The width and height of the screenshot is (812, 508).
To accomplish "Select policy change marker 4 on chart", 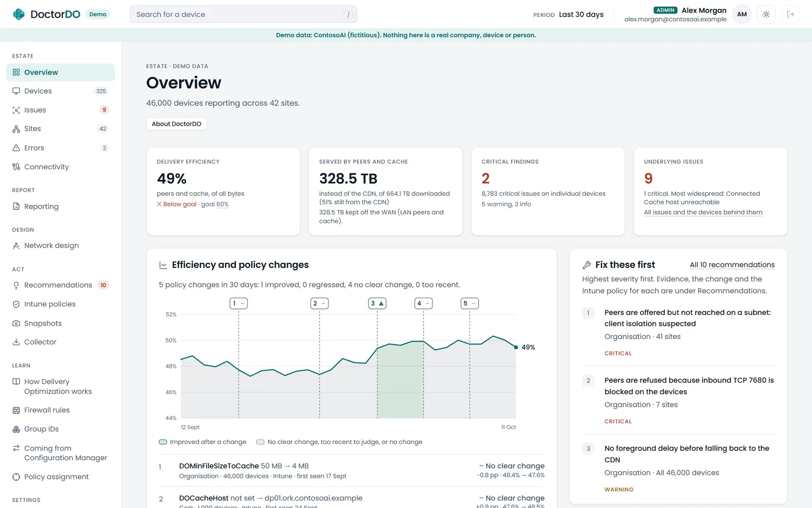I will (x=423, y=304).
